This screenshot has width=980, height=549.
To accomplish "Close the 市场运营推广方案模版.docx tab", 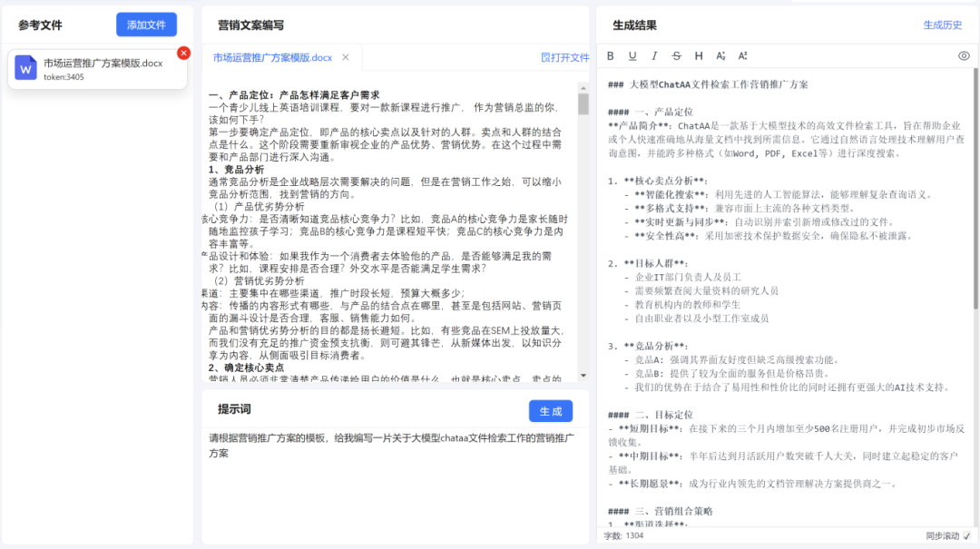I will click(x=346, y=57).
